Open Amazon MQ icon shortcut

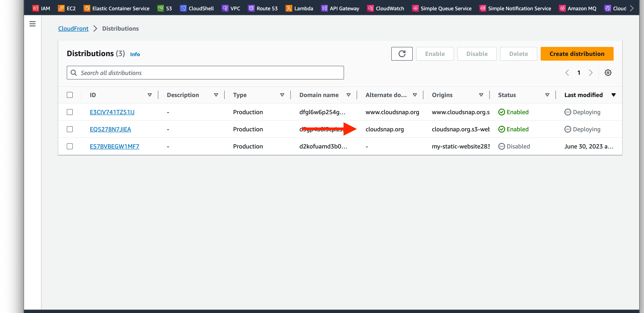pyautogui.click(x=562, y=9)
